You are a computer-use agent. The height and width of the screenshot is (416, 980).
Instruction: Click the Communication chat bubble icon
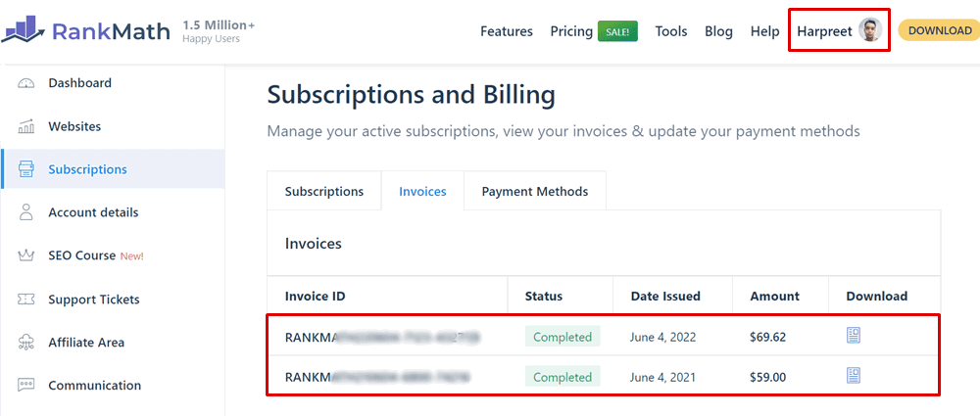(26, 385)
